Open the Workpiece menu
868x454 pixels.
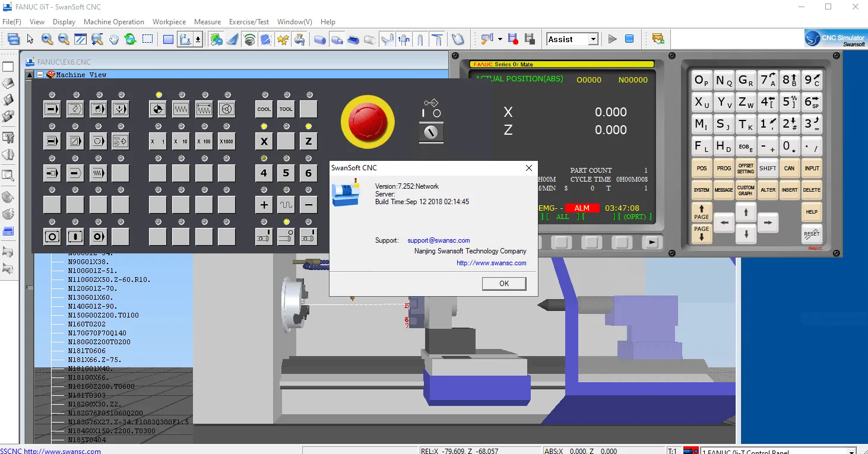coord(169,22)
